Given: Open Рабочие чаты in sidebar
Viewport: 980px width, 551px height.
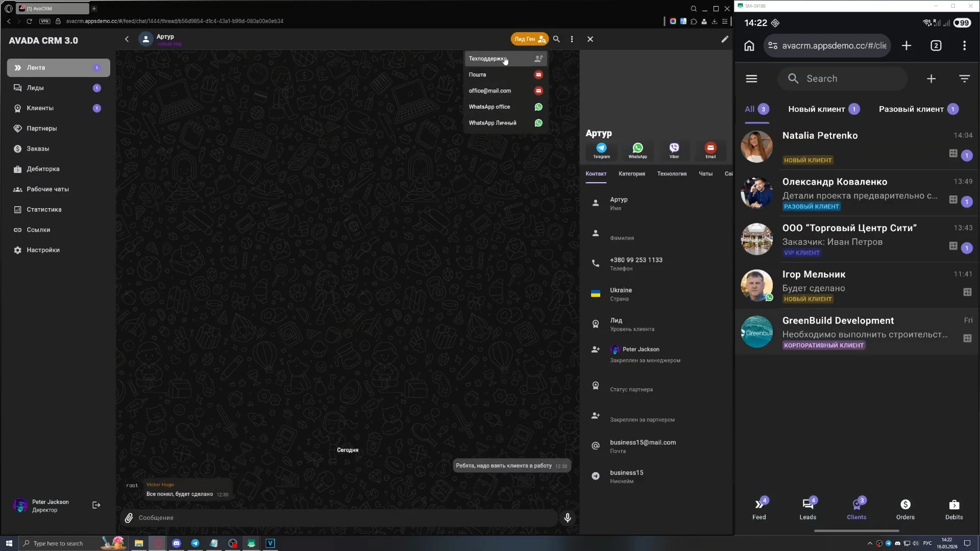Looking at the screenshot, I should pos(47,189).
